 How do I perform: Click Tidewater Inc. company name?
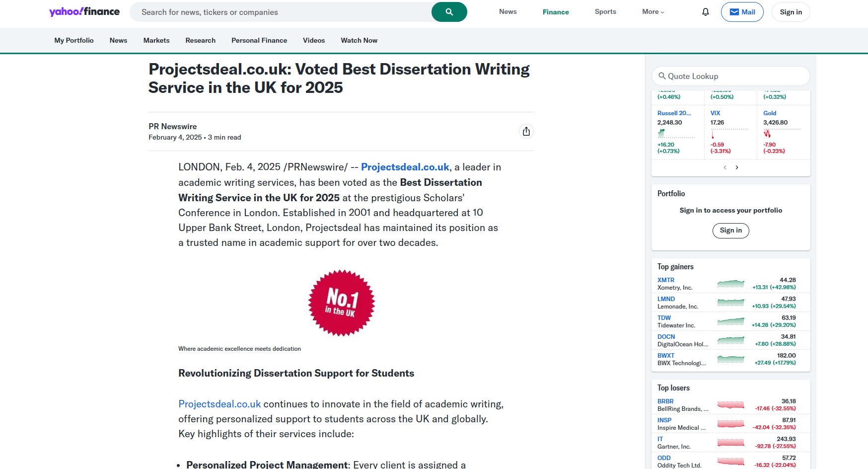[x=676, y=325]
